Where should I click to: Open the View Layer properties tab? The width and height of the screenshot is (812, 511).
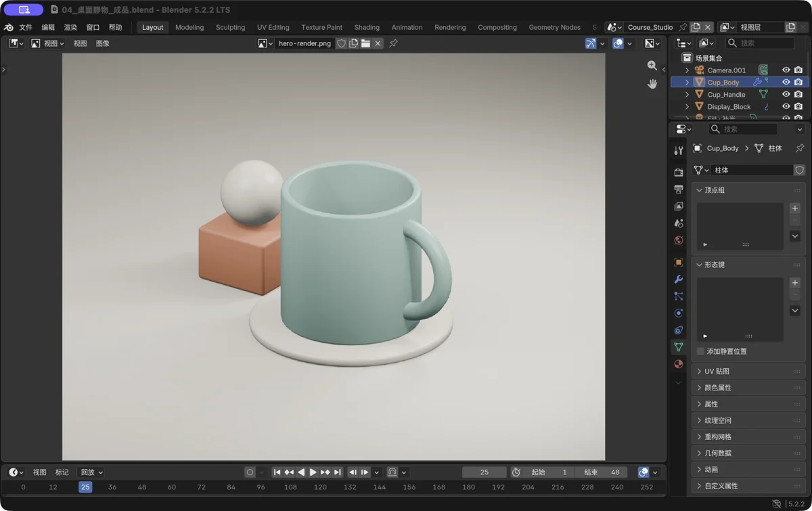[679, 206]
